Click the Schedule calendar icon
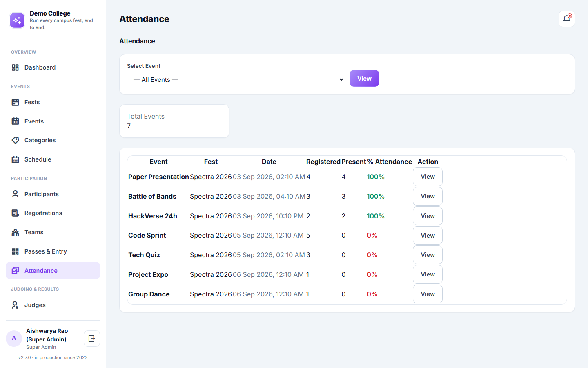Viewport: 588px width, 368px height. (x=16, y=159)
